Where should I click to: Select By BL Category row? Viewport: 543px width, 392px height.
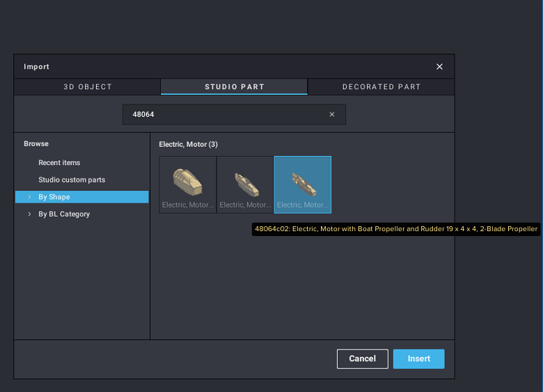81,214
